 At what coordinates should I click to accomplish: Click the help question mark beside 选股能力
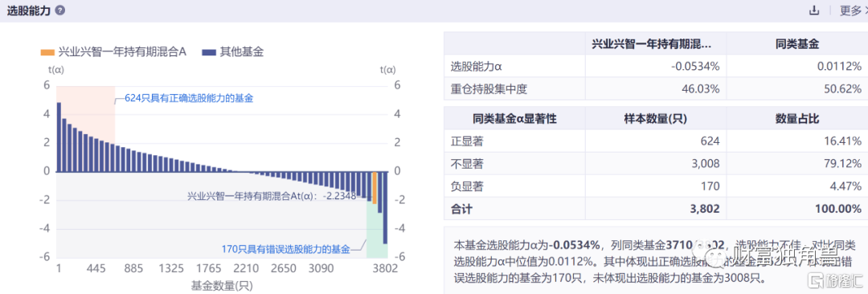pos(59,10)
